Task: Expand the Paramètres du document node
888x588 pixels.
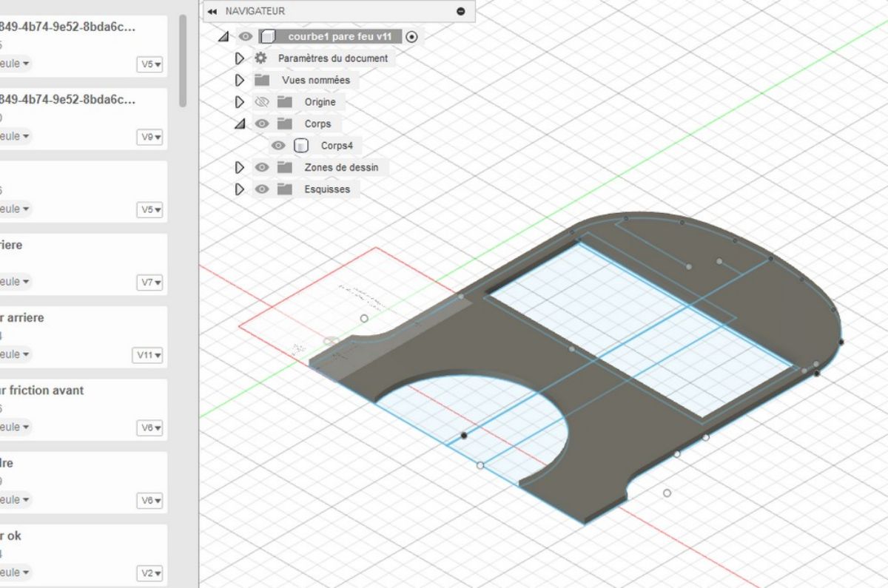Action: point(239,58)
